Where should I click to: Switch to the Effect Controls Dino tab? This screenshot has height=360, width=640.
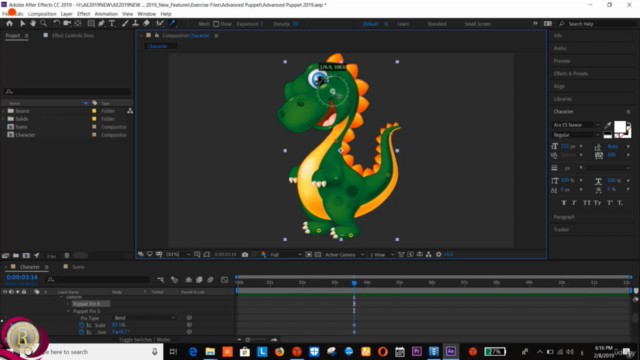[x=73, y=36]
